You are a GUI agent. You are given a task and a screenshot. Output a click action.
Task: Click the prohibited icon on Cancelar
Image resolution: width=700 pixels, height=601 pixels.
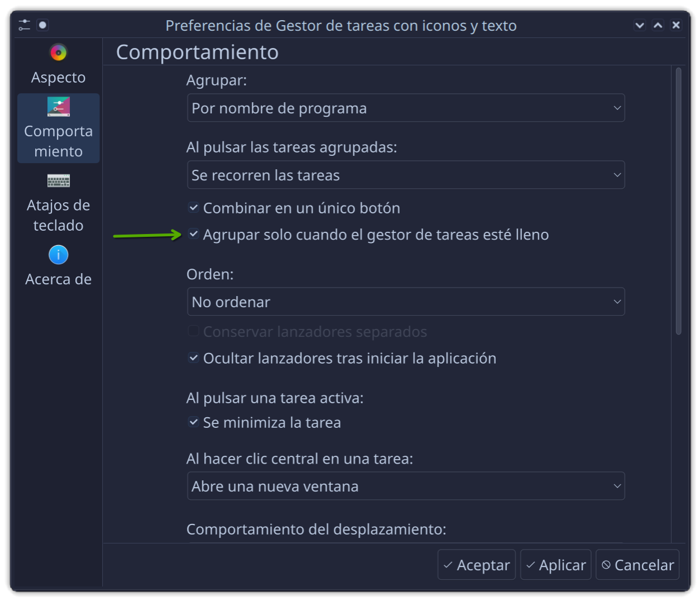606,565
